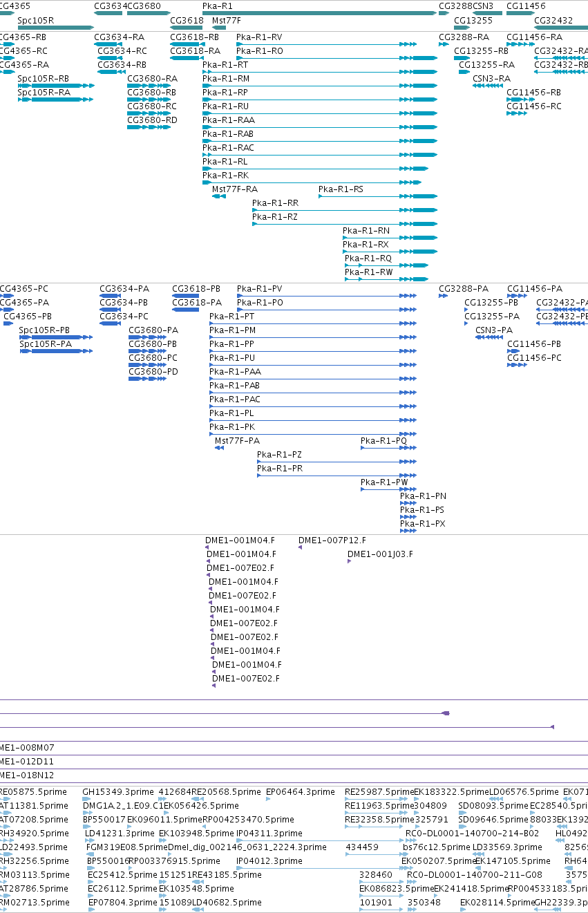Viewport: 588px width, 913px height.
Task: Open the CG13255 gene label
Action: tap(473, 20)
